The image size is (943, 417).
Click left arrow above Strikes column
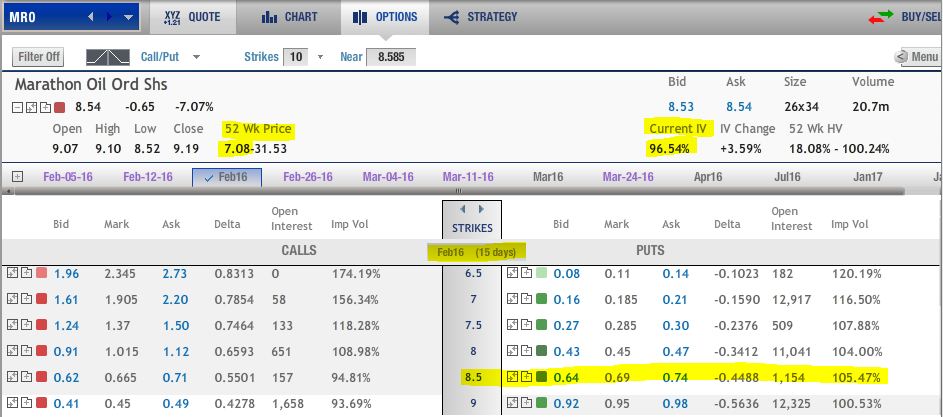coord(462,210)
